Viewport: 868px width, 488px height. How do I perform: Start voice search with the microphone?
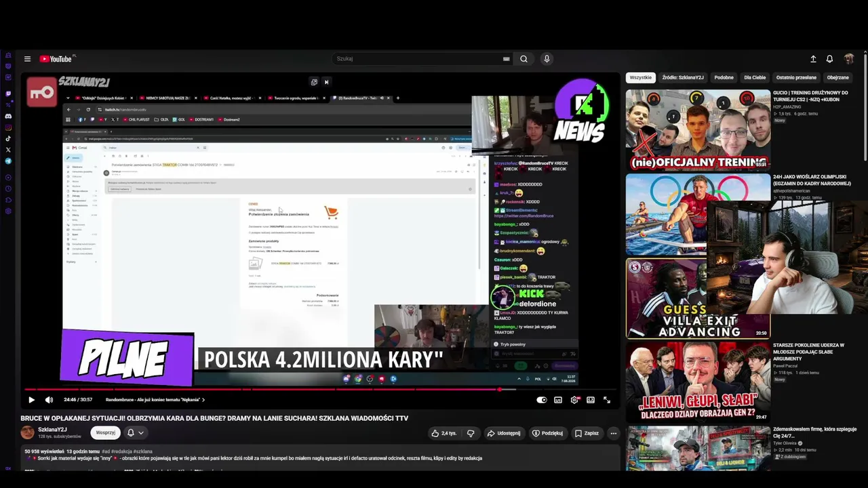click(x=547, y=59)
